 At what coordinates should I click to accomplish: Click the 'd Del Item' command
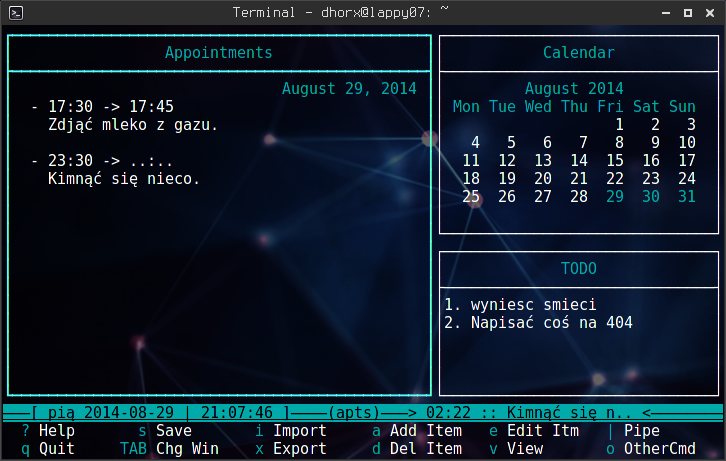417,449
